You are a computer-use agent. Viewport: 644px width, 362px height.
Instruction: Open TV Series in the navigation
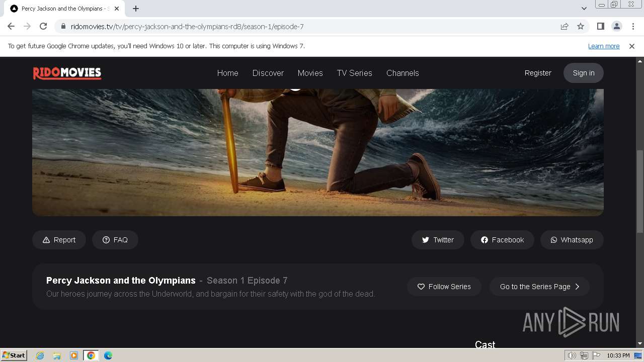point(355,73)
